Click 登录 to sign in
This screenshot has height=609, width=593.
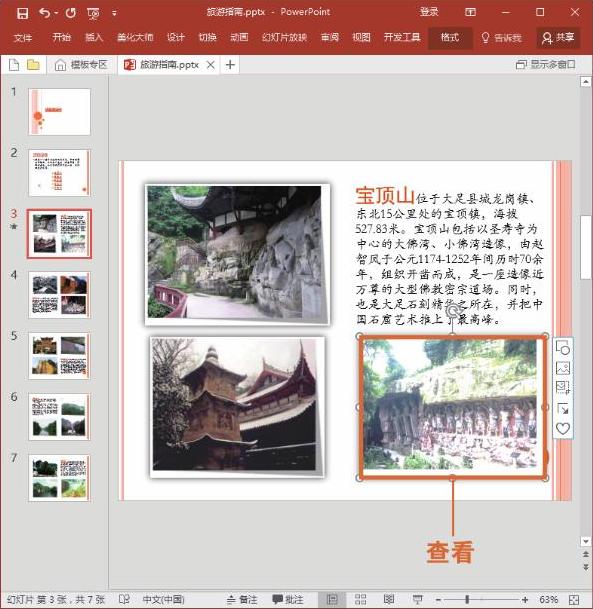[x=429, y=12]
